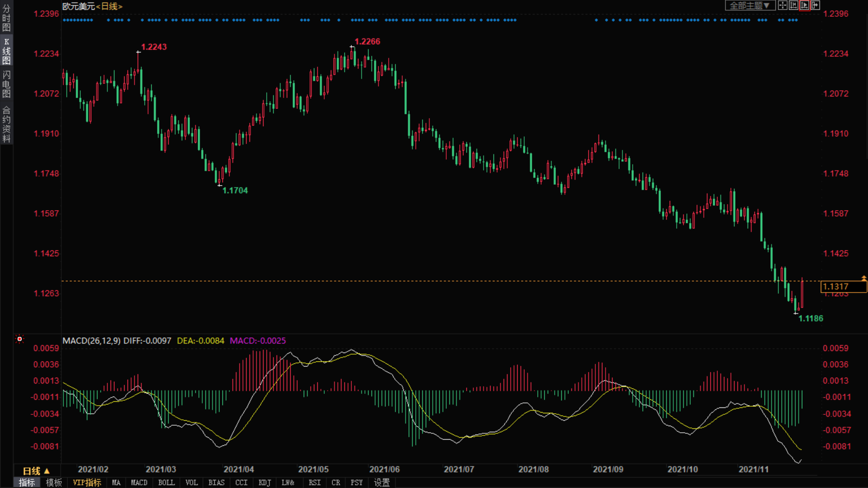Image resolution: width=868 pixels, height=488 pixels.
Task: Switch to the 分时图 side tab
Action: (x=7, y=18)
